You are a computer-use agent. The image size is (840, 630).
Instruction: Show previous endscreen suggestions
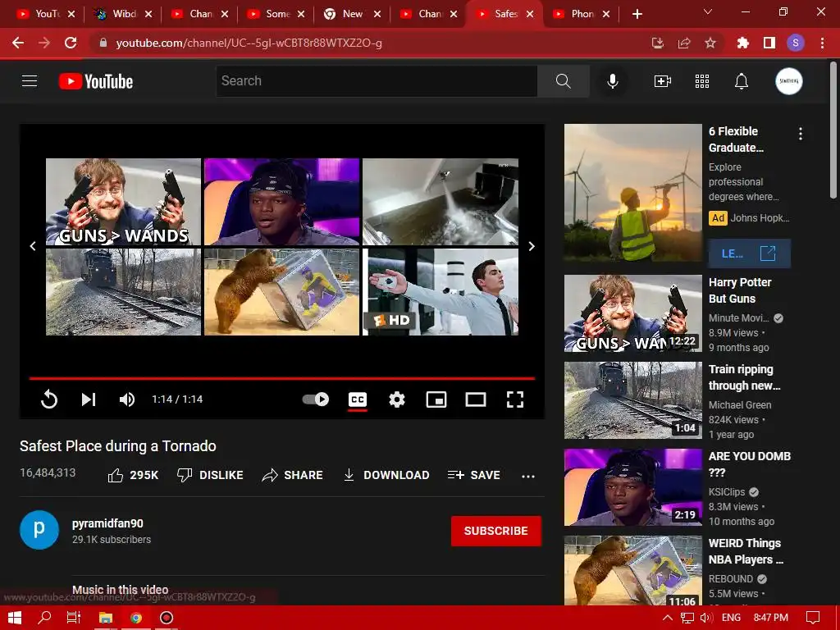pyautogui.click(x=33, y=246)
